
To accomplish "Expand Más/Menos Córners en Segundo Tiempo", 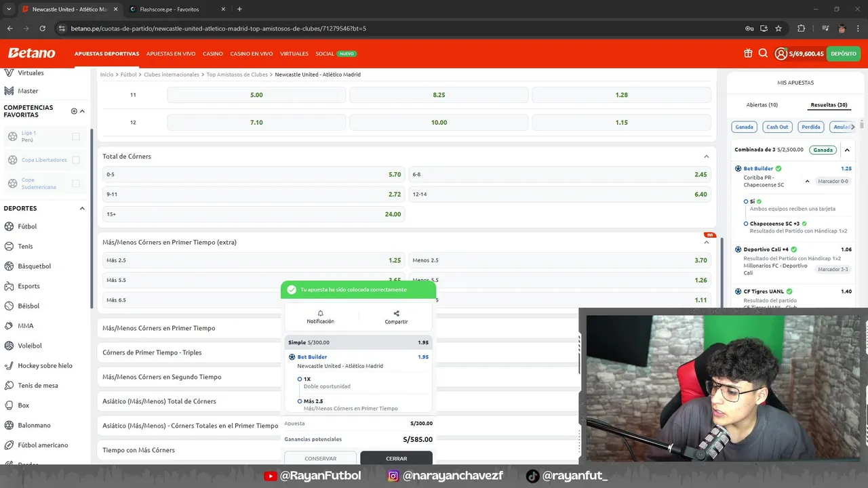I will (162, 377).
